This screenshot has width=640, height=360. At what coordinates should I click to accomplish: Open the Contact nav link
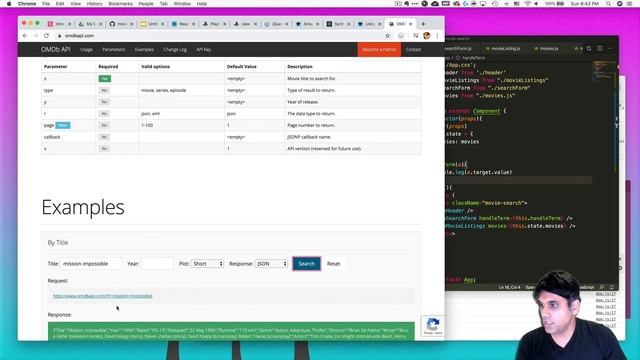click(x=413, y=49)
